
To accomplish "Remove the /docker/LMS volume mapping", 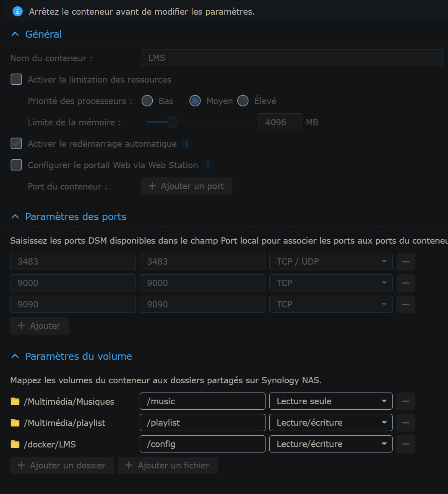I will click(405, 444).
